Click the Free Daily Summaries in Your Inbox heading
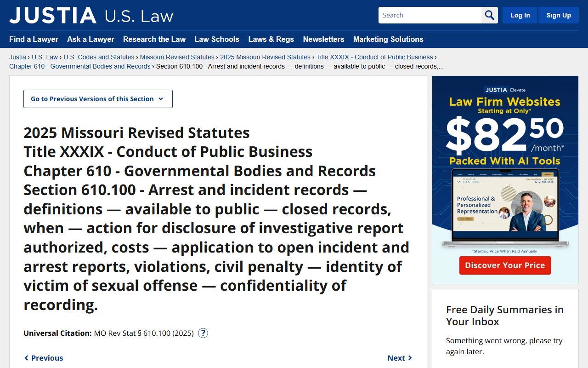The height and width of the screenshot is (368, 588). 505,316
